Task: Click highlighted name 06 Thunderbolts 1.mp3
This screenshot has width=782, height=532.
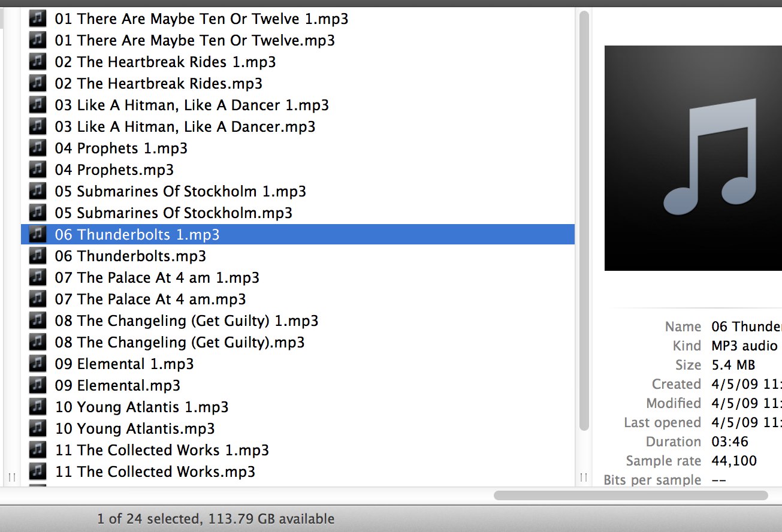Action: coord(137,235)
